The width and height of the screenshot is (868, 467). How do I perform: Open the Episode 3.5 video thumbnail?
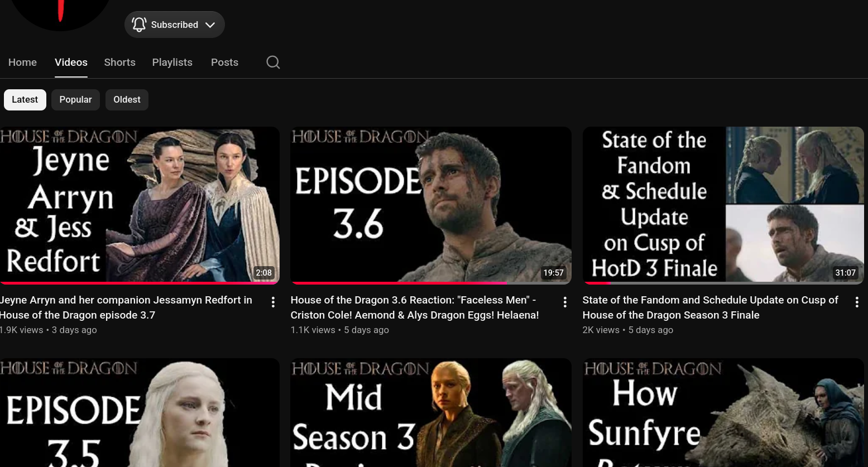(x=140, y=412)
